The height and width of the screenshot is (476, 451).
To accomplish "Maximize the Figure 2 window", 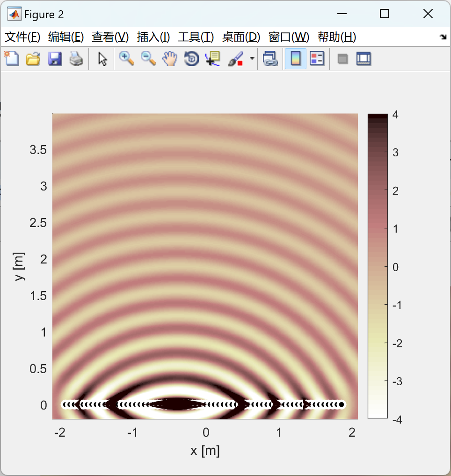I will pyautogui.click(x=385, y=14).
